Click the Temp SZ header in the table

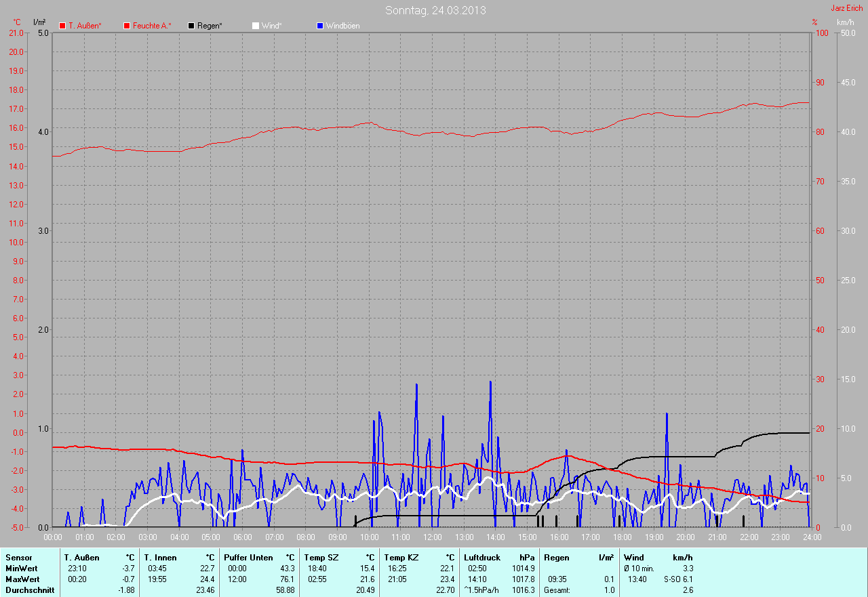pos(319,557)
